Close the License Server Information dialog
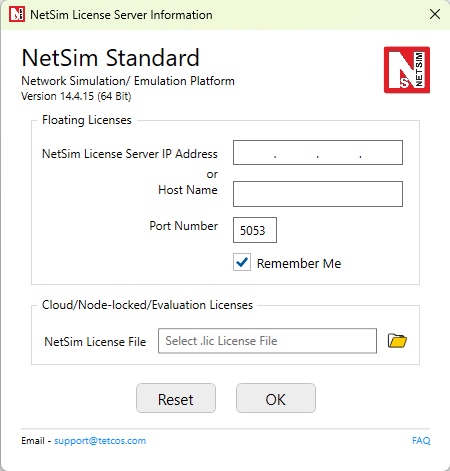The width and height of the screenshot is (450, 471). click(435, 14)
